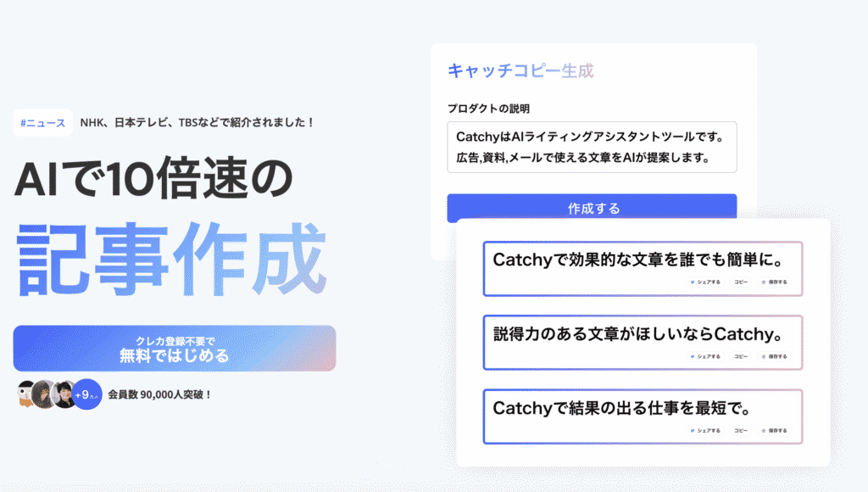
Task: Share the 説得力のある文章 result on Twitter
Action: point(706,356)
